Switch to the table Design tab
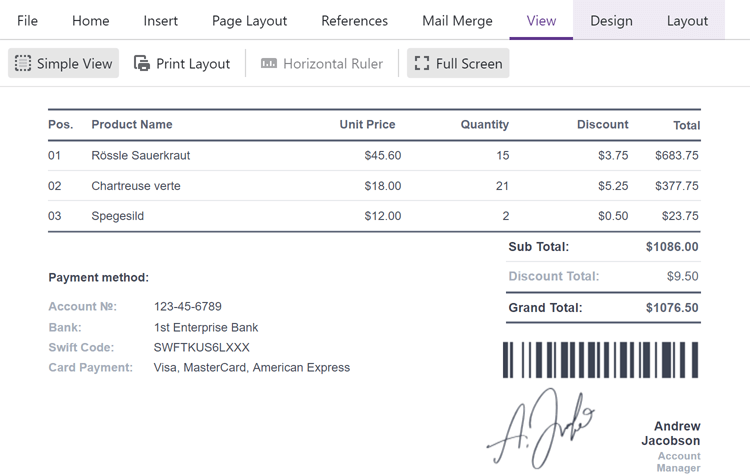The width and height of the screenshot is (750, 476). 611,20
